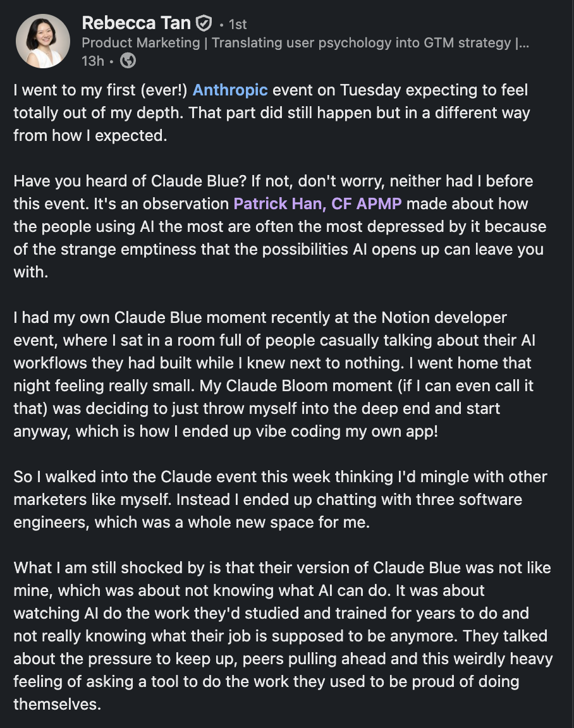This screenshot has height=728, width=574.
Task: Click the 13h post timestamp
Action: (x=93, y=61)
